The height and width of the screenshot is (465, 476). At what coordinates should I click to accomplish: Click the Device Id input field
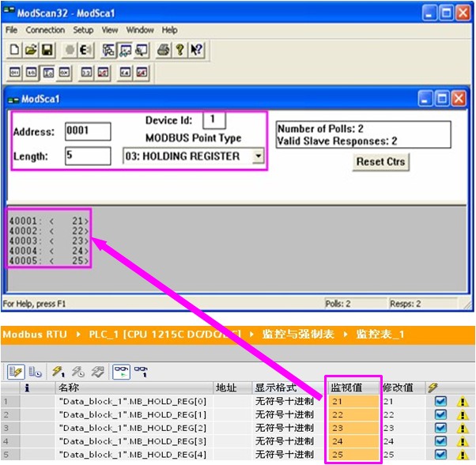[x=214, y=120]
